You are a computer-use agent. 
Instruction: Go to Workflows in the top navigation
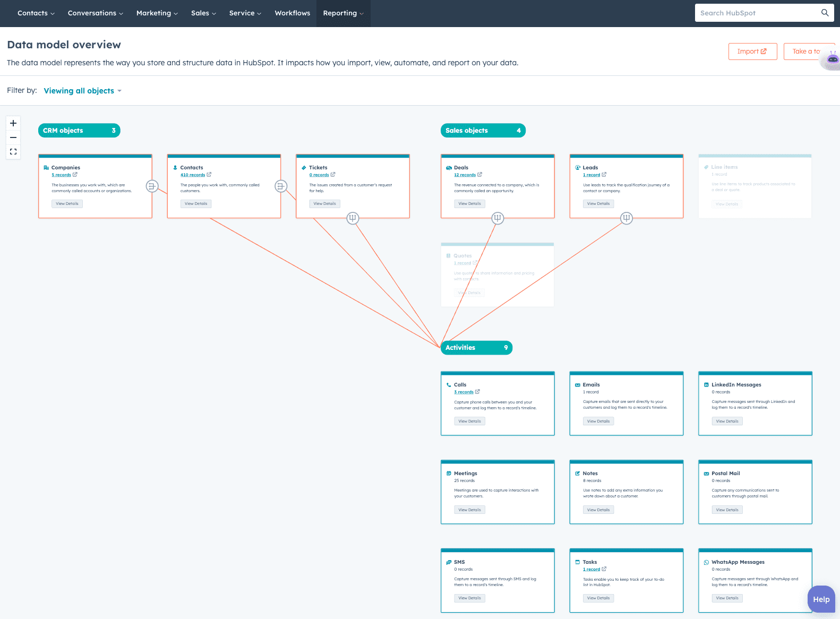click(293, 13)
